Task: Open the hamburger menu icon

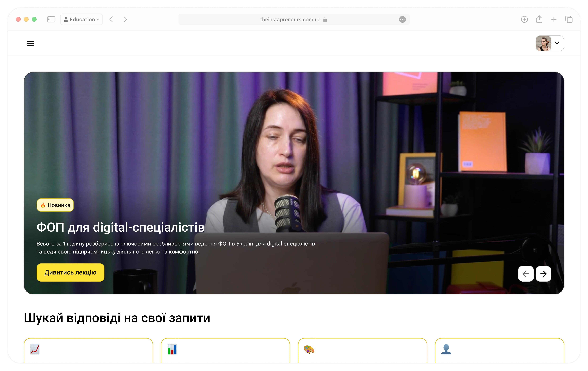Action: pos(30,43)
